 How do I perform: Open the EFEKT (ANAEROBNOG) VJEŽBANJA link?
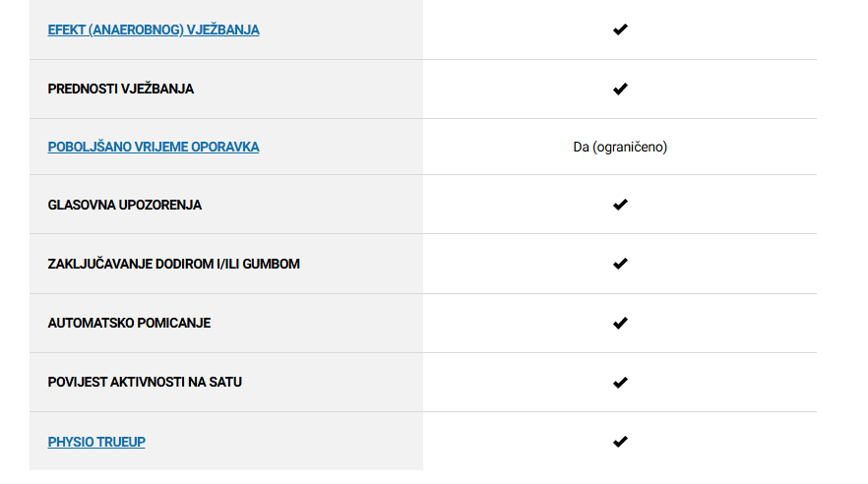coord(154,30)
